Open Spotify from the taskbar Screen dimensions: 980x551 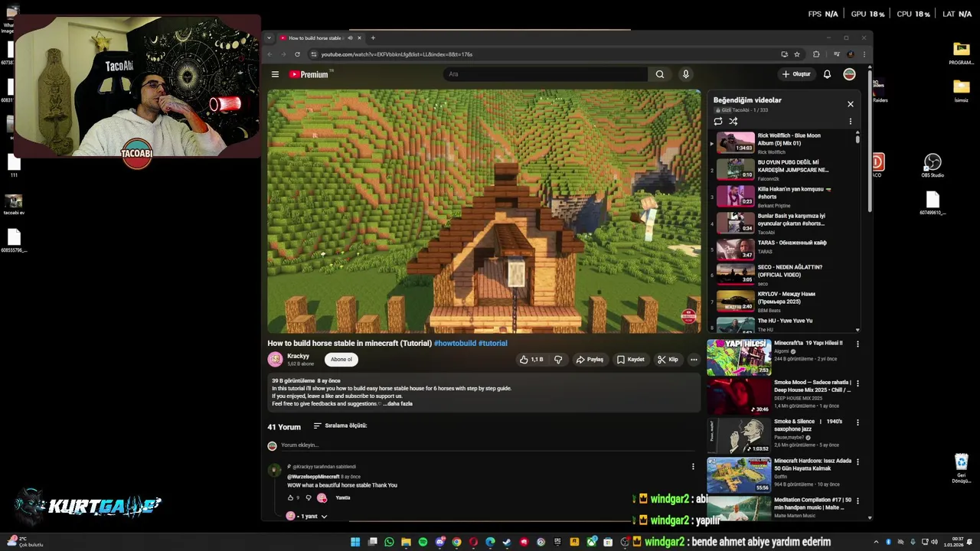(x=423, y=542)
